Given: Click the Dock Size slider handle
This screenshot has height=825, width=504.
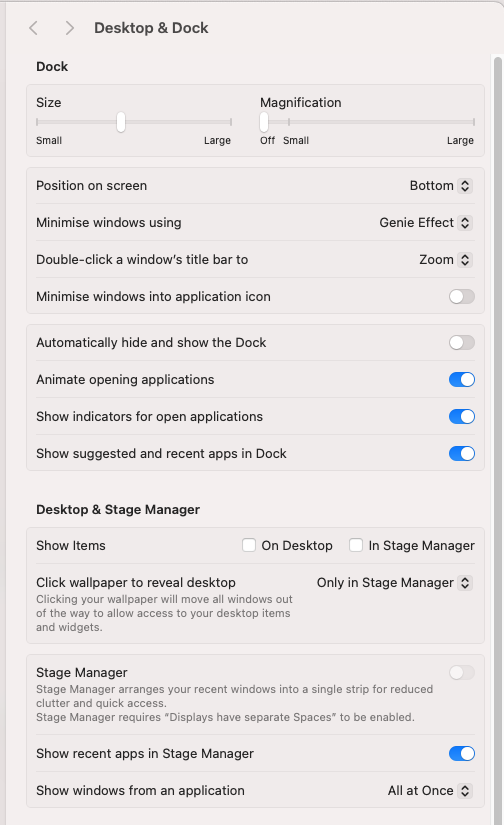Looking at the screenshot, I should click(121, 122).
